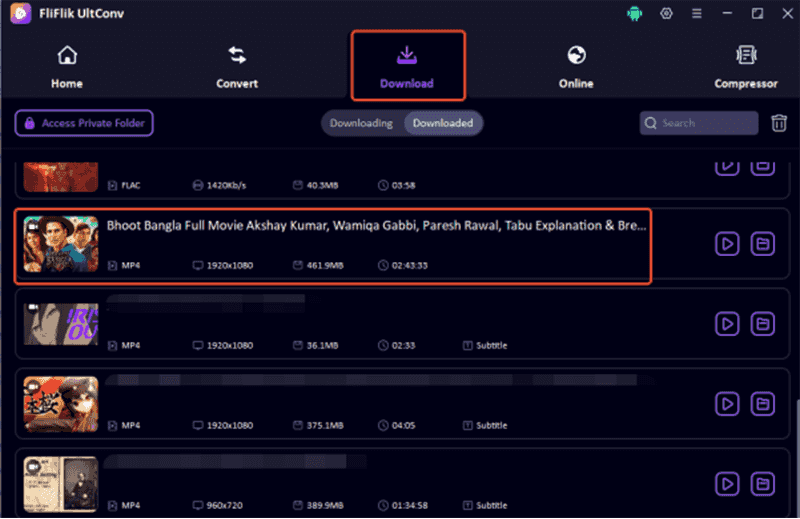Click the FliFlik UltConv app logo

tap(21, 13)
